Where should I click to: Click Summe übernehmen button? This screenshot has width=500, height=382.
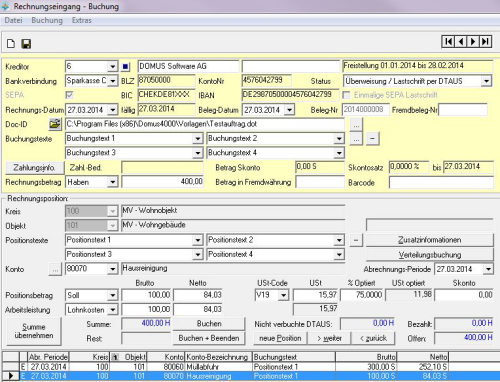(34, 331)
